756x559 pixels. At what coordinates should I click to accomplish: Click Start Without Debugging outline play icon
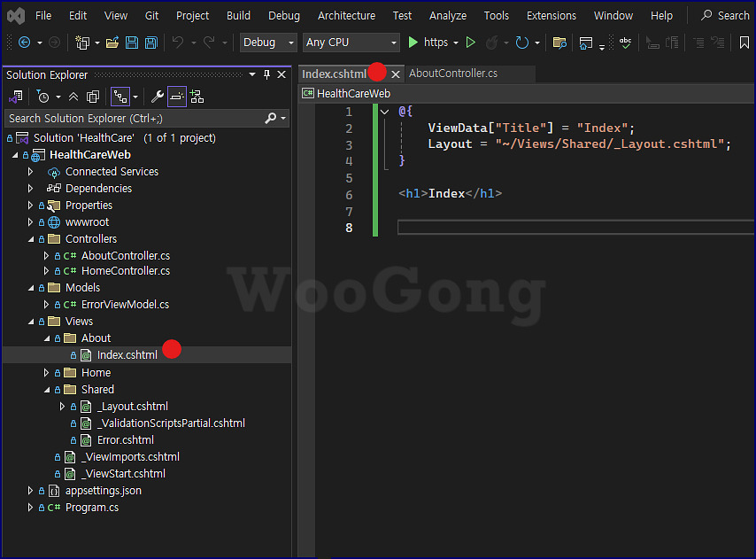[x=471, y=43]
